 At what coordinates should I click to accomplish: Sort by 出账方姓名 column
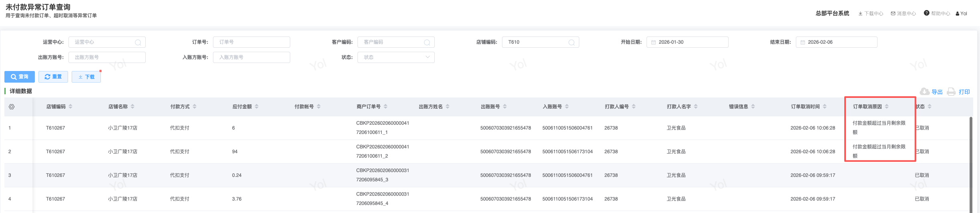[448, 107]
